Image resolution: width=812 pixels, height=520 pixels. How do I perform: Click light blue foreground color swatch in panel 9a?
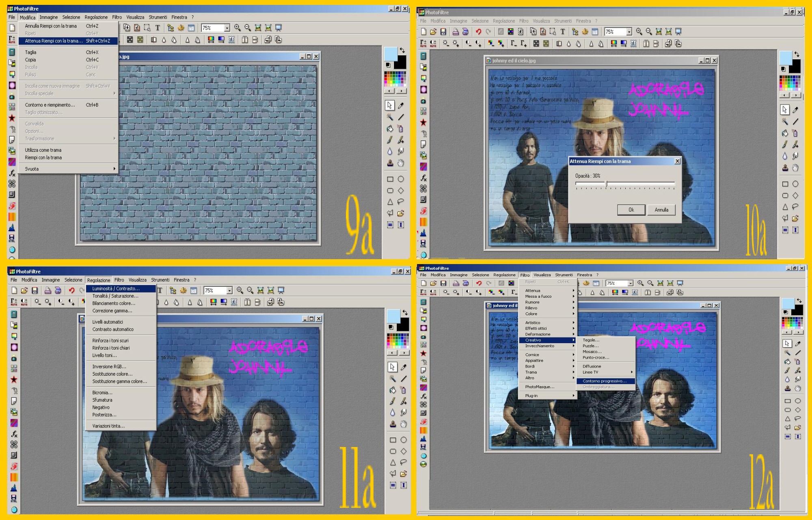click(390, 54)
